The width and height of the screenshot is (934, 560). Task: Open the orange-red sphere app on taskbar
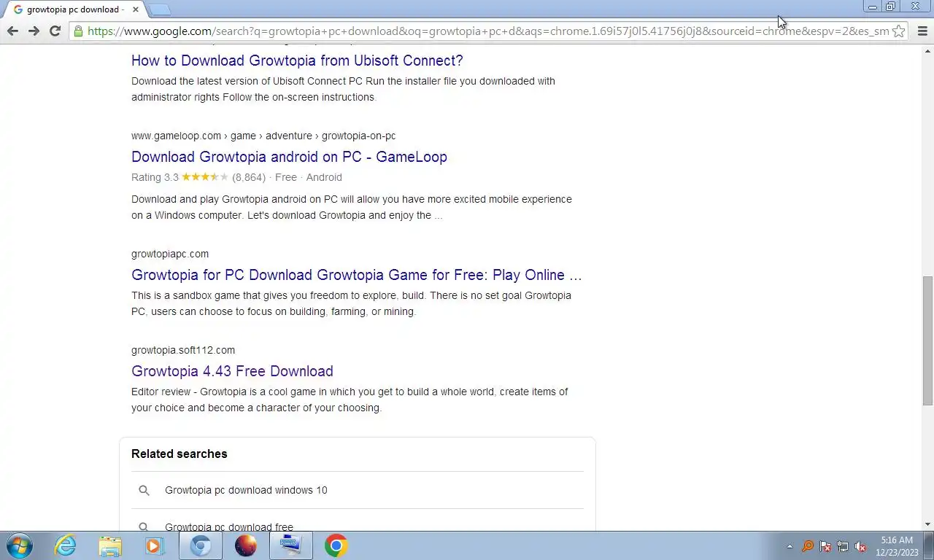[x=246, y=545]
